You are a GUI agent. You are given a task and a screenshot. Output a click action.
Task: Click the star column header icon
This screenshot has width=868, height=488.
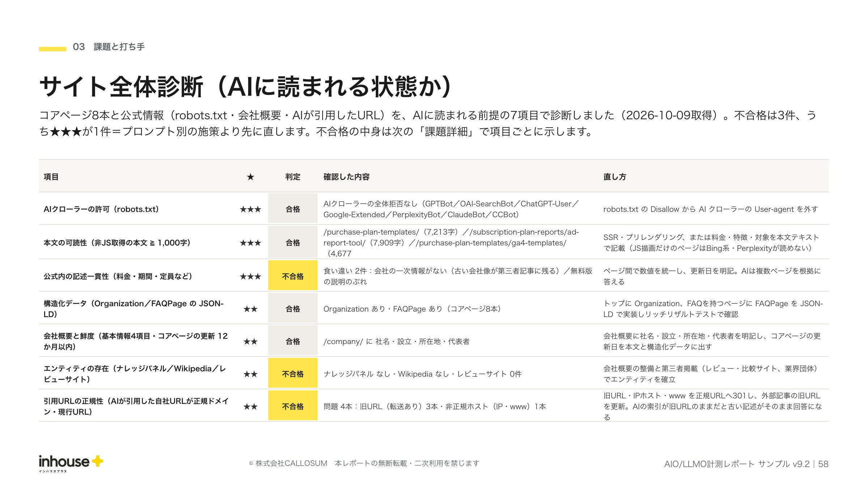[x=250, y=177]
